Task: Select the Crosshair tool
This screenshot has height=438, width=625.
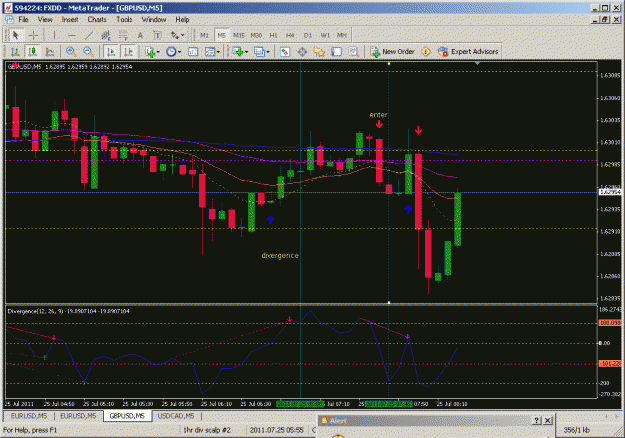Action: (33, 35)
